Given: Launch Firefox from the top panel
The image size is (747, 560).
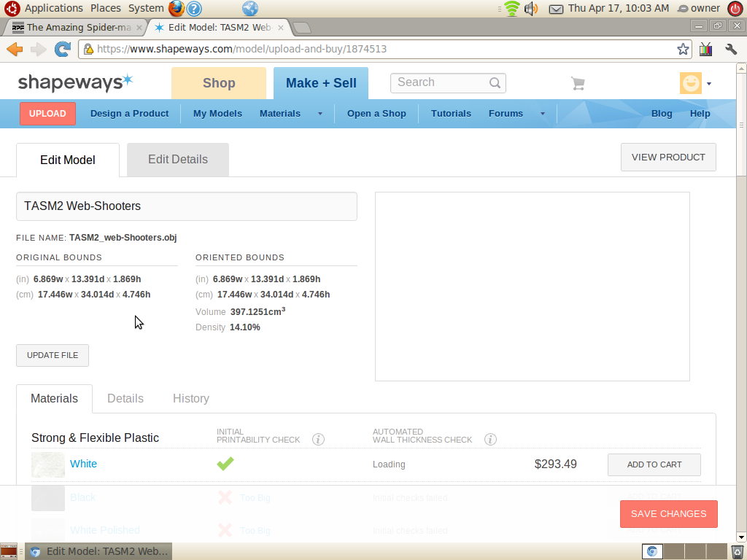Looking at the screenshot, I should pos(177,8).
